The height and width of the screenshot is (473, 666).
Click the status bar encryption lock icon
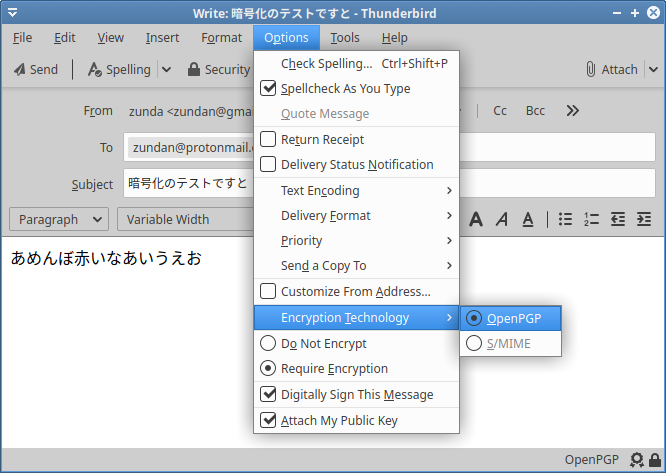click(655, 459)
